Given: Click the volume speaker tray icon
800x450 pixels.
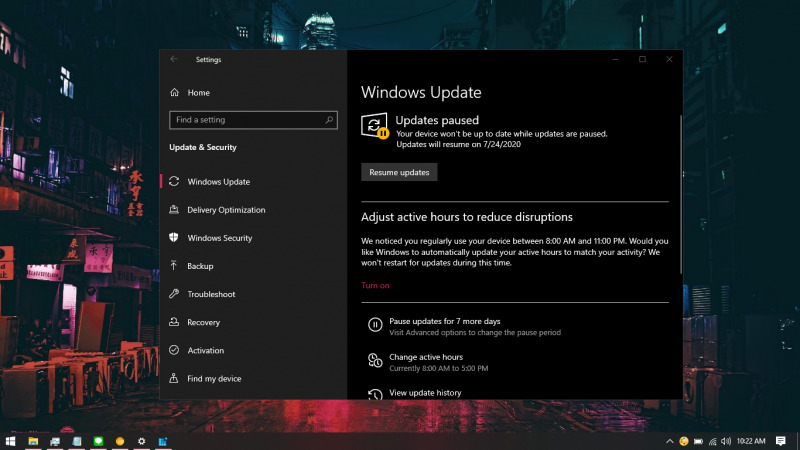Looking at the screenshot, I should pos(726,441).
